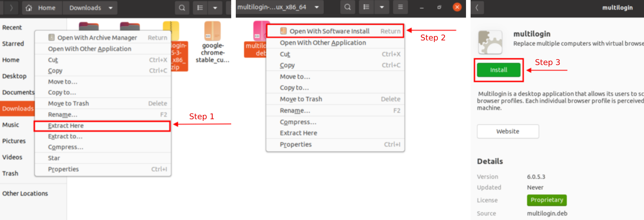
Task: Select Cut in the deb context menu
Action: click(x=335, y=54)
